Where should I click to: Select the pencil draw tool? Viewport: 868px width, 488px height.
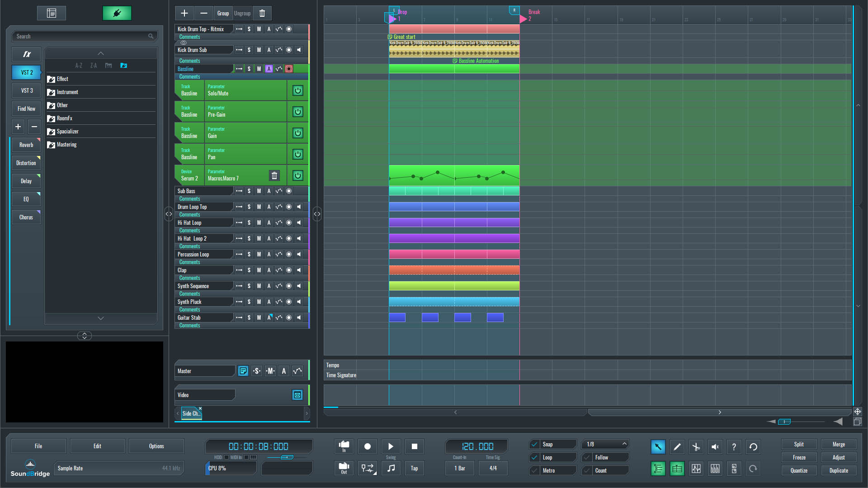tap(677, 447)
